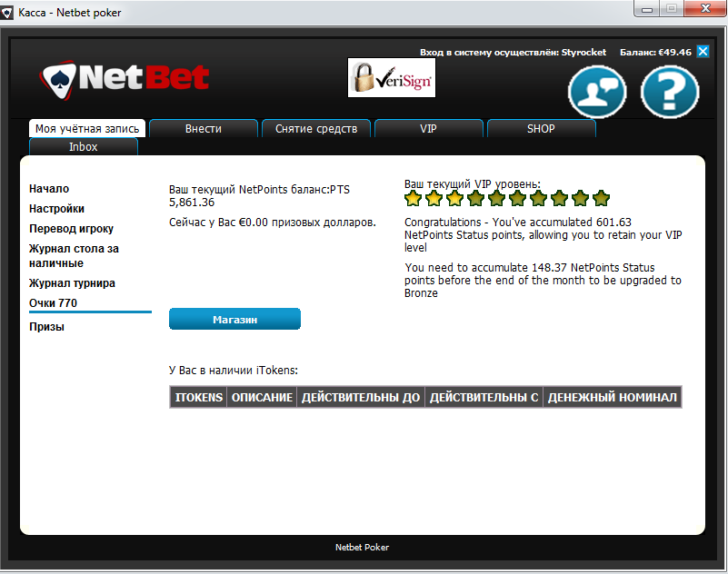Select the VIP tab
728x574 pixels.
pyautogui.click(x=429, y=129)
